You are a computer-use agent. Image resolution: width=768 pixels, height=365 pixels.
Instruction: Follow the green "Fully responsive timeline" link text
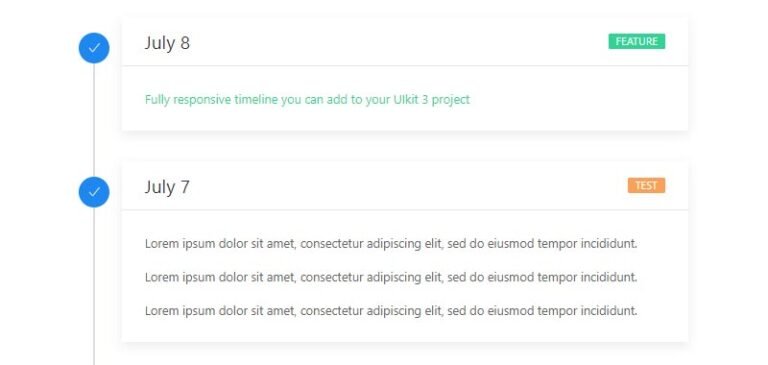307,99
